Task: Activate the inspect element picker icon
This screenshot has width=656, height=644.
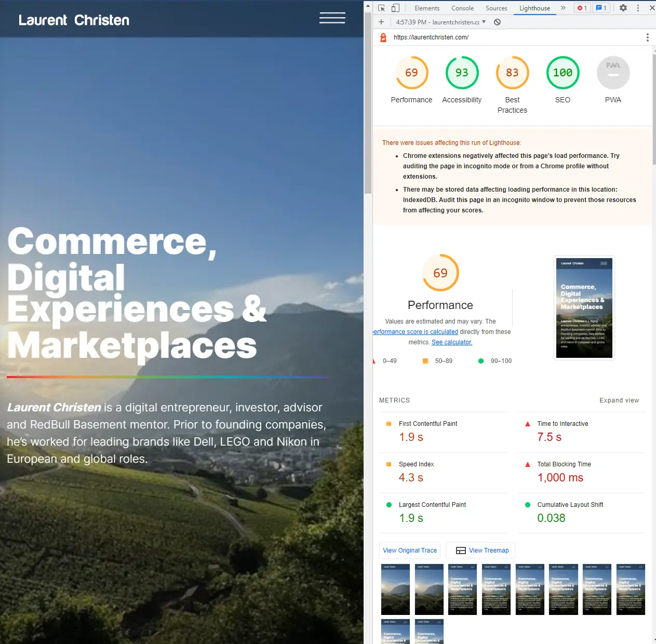Action: (381, 8)
